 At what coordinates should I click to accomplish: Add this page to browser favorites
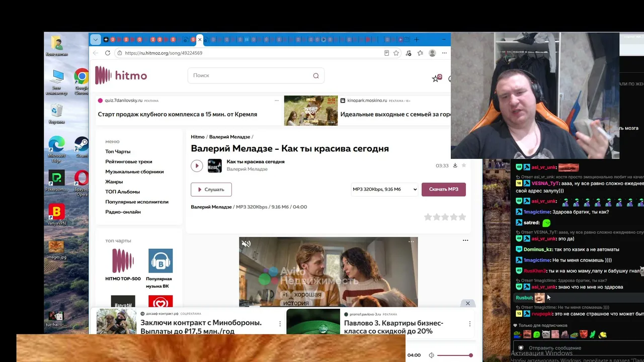[396, 53]
